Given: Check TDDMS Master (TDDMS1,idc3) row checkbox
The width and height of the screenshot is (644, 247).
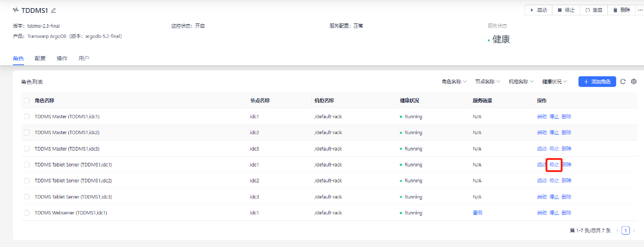Looking at the screenshot, I should pos(27,149).
